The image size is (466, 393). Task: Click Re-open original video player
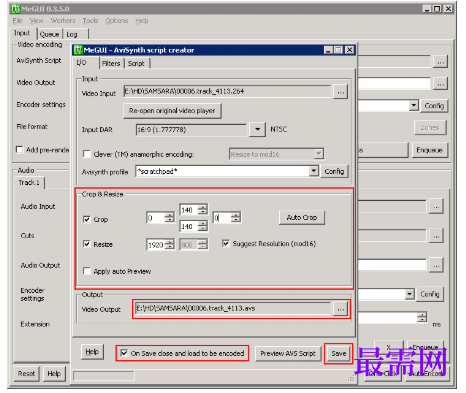tap(172, 111)
